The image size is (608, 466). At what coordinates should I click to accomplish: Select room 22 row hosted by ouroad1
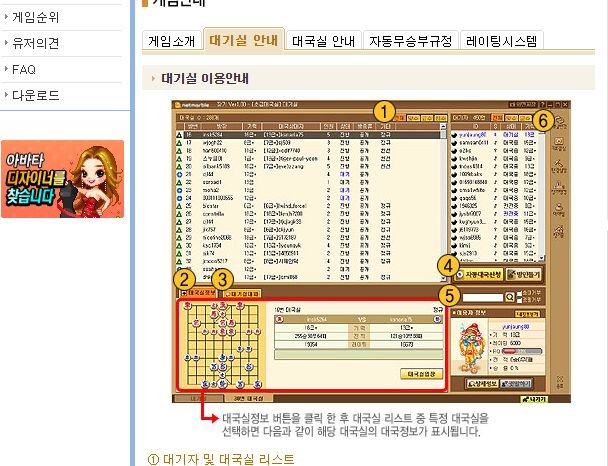tap(308, 182)
